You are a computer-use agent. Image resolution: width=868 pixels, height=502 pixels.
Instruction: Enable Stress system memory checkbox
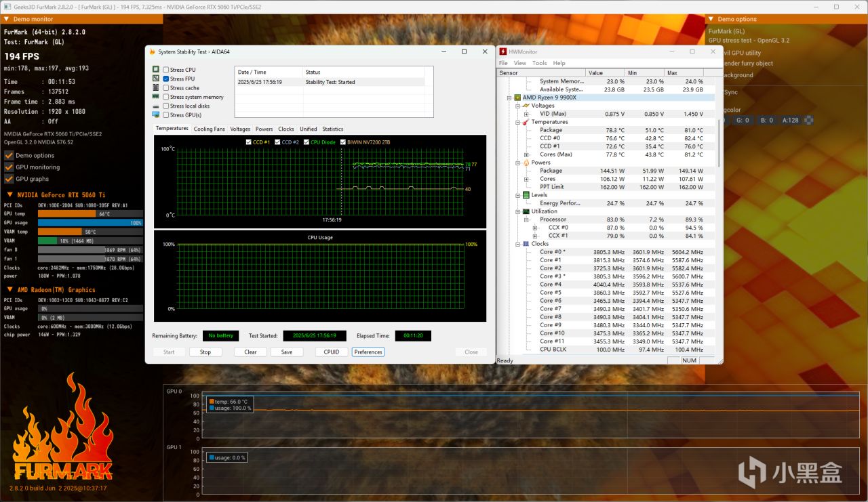tap(166, 97)
